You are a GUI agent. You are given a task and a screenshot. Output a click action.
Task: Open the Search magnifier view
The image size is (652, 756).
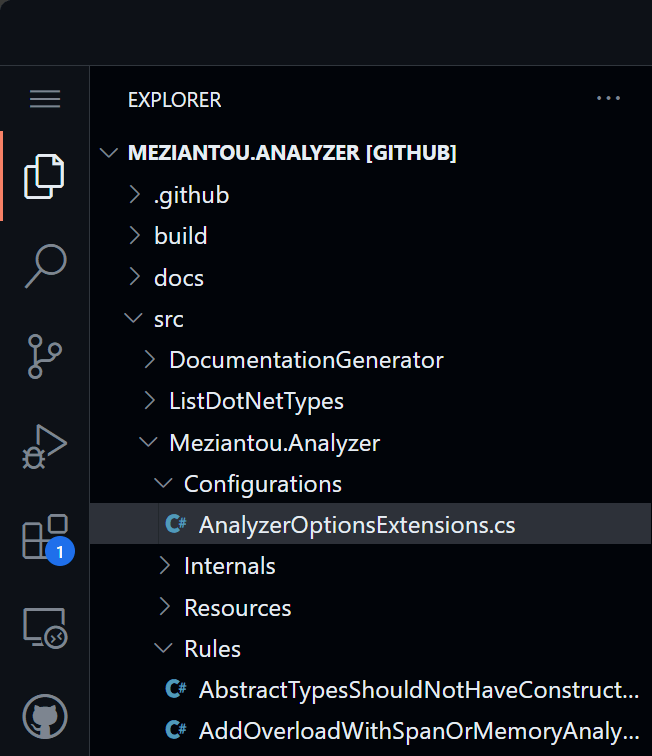click(45, 266)
